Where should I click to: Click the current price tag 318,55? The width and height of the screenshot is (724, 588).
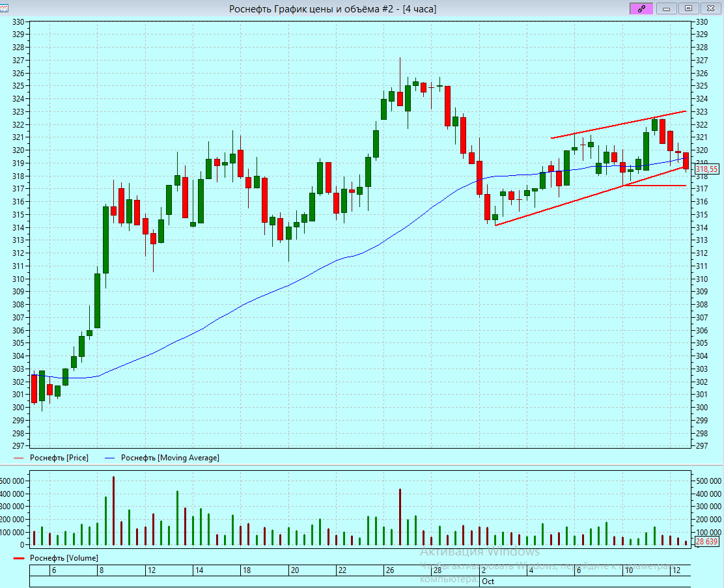(706, 169)
